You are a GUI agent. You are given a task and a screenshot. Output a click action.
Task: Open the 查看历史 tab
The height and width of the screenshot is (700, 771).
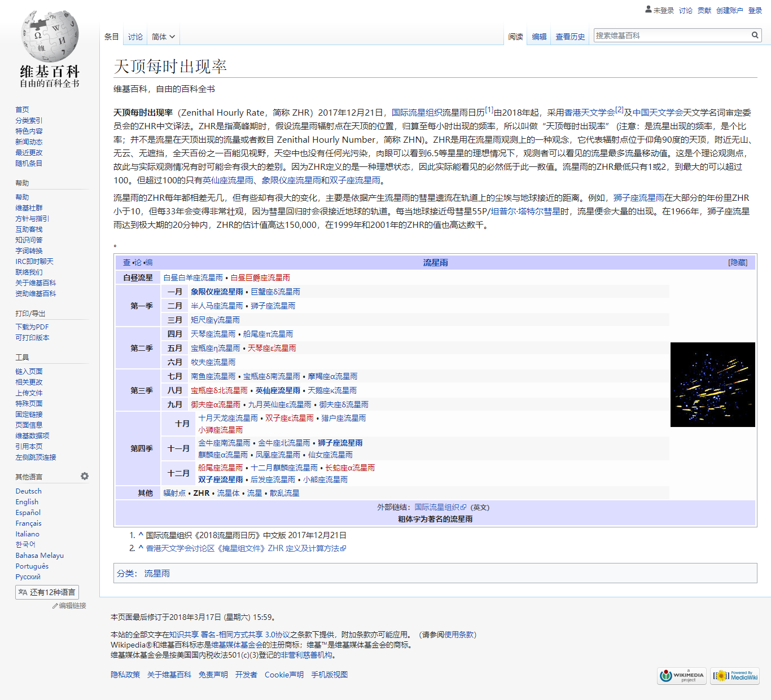click(x=570, y=37)
